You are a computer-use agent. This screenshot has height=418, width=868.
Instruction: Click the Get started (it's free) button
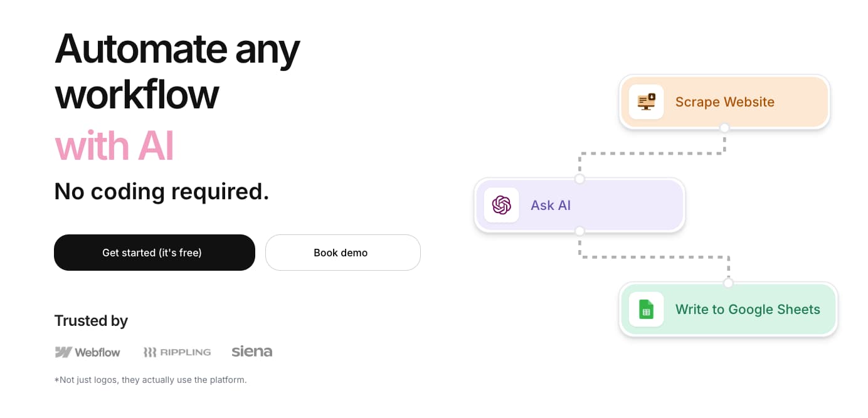tap(154, 253)
